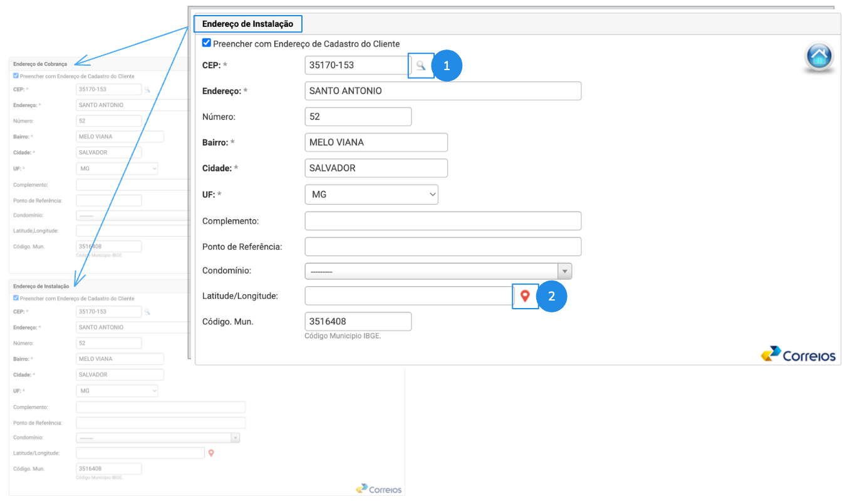
Task: Click Latitude/Longitude field in enlarged panel
Action: click(x=408, y=296)
